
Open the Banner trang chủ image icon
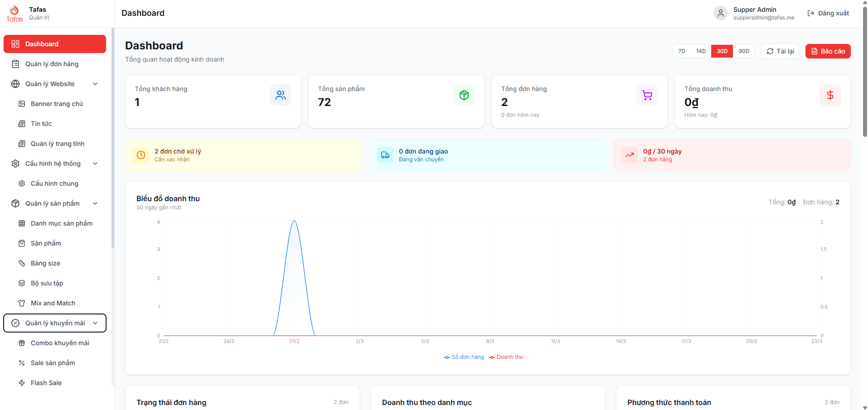(x=22, y=103)
